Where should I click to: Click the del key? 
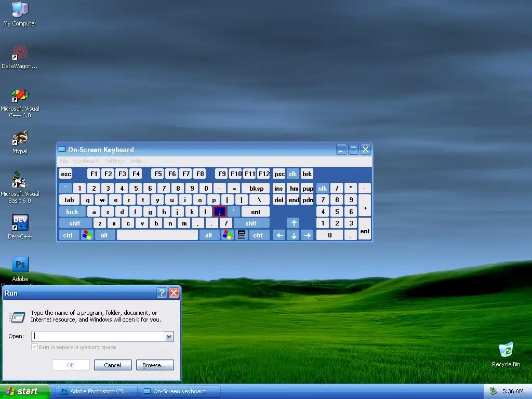click(279, 200)
